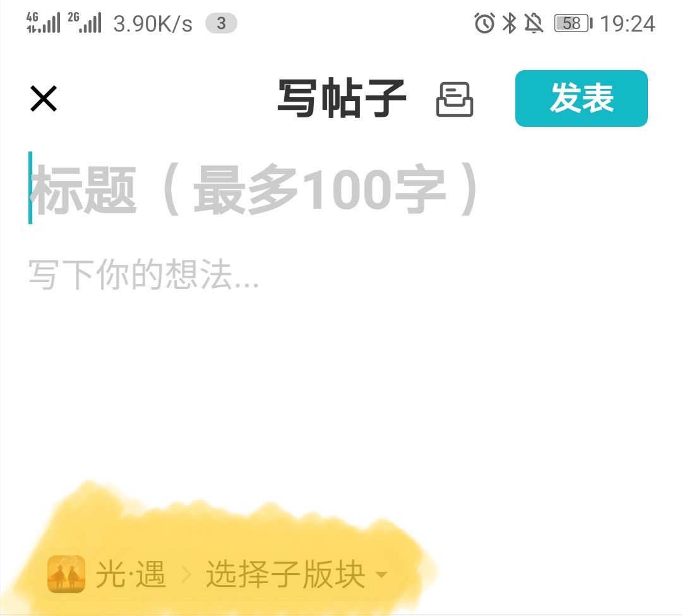Tap the battery 58 indicator
This screenshot has height=616, width=682.
point(573,23)
